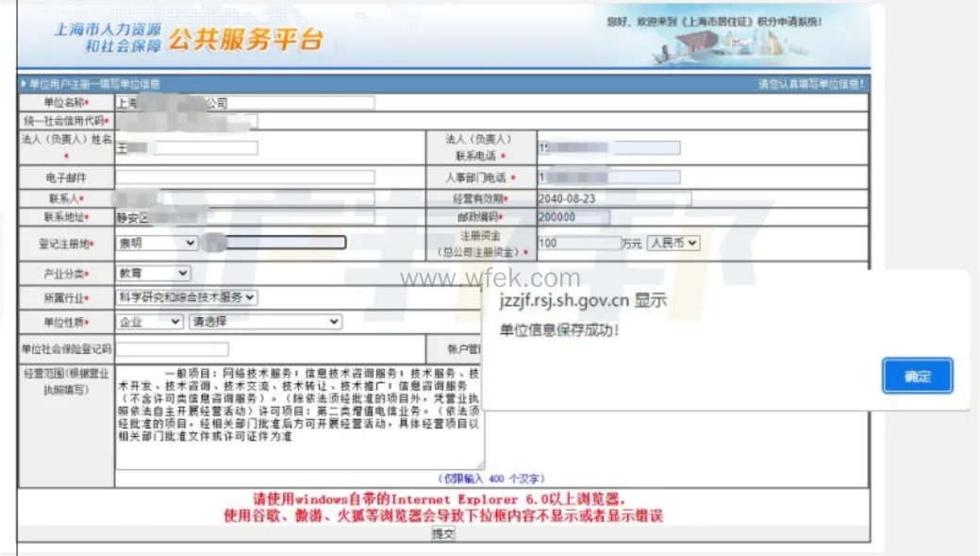Expand the 请选择 dropdown beside 单位性质

pyautogui.click(x=265, y=322)
